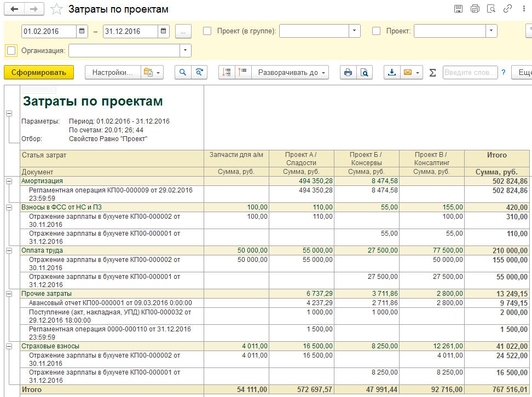
Task: Collapse the Взносы в ФСС от НС и ПЗ group
Action: [9, 207]
